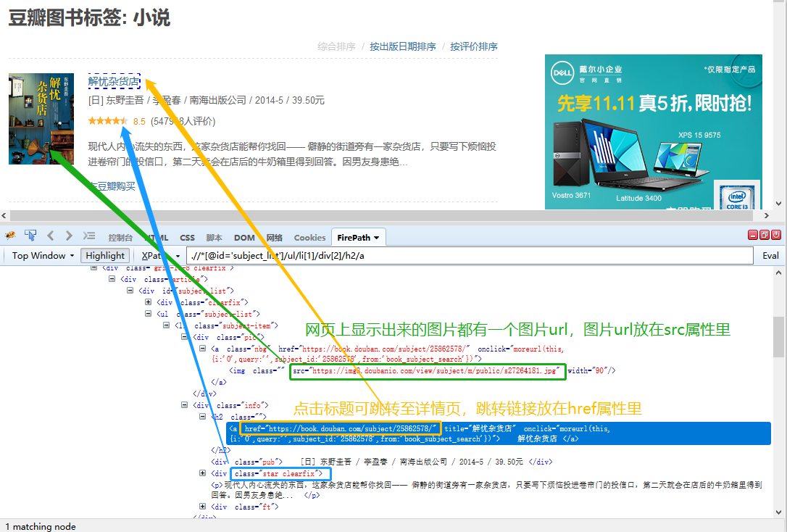The height and width of the screenshot is (532, 787).
Task: Click the 豆瓣图书标签: 小说 page heading
Action: click(89, 17)
